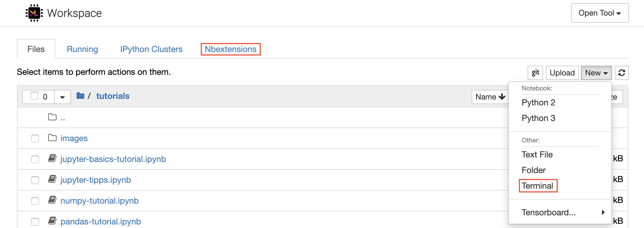Select the jupyter-tipps.ipynb checkbox
The image size is (644, 228).
coord(35,180)
